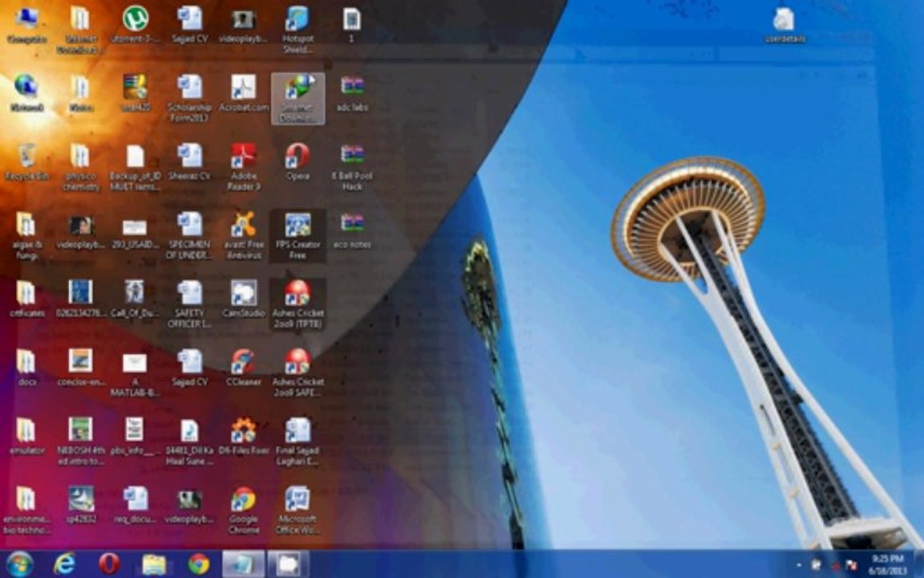Select the Acrobat.com shortcut
The image size is (924, 578).
tap(244, 93)
